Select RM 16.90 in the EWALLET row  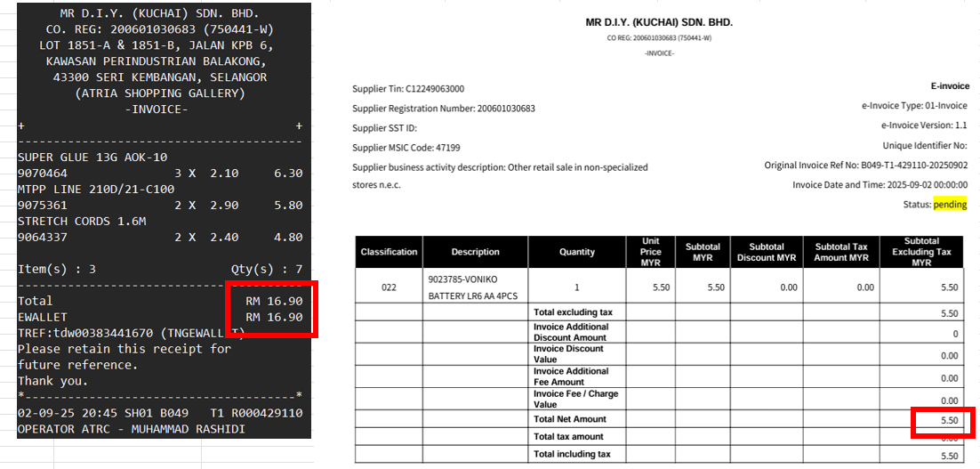[275, 317]
